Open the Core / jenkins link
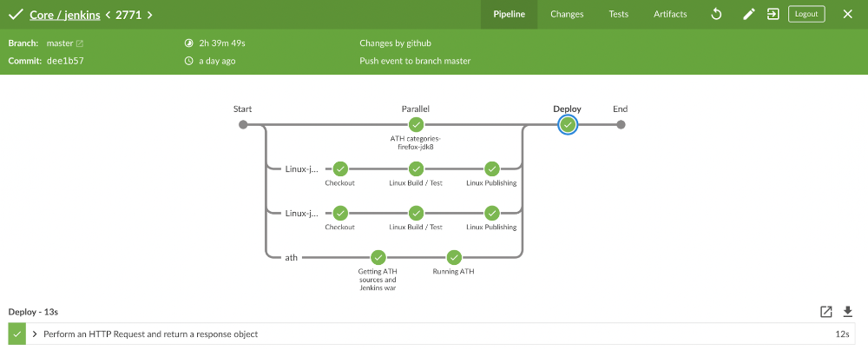This screenshot has width=868, height=350. coord(65,15)
